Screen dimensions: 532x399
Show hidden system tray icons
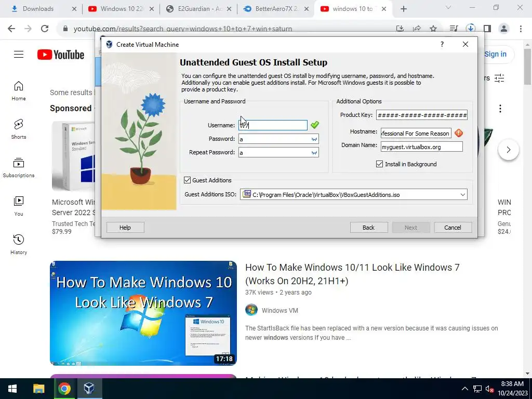pyautogui.click(x=465, y=389)
